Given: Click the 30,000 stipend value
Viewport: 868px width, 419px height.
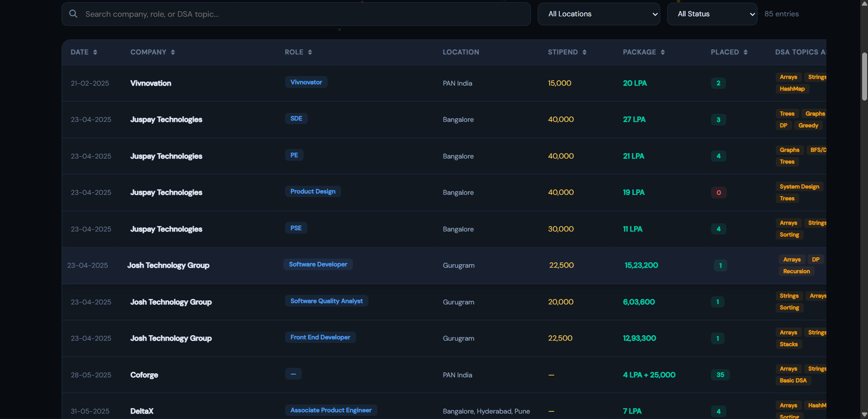Looking at the screenshot, I should [561, 229].
